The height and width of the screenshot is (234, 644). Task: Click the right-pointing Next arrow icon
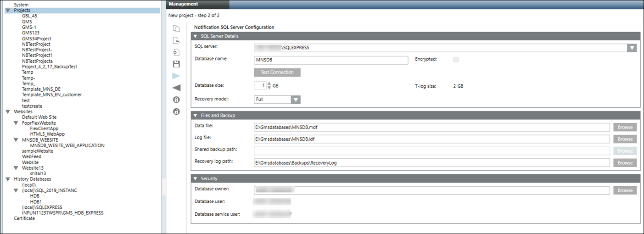(x=176, y=76)
